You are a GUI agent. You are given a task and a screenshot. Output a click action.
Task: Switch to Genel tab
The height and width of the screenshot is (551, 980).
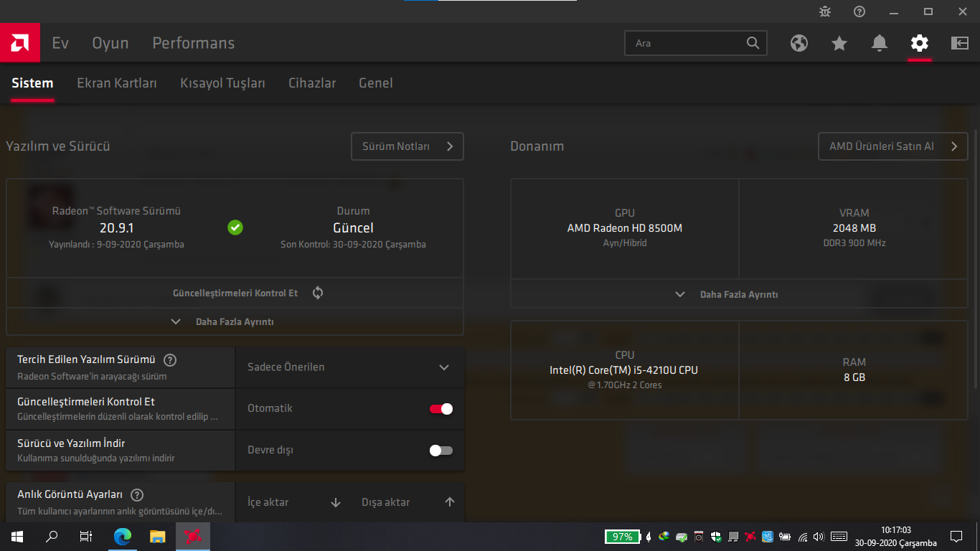[376, 83]
